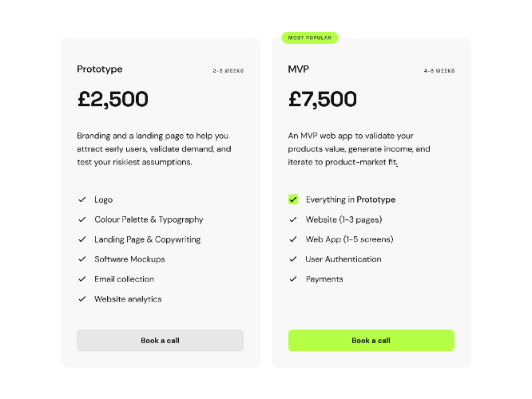This screenshot has height=399, width=532.
Task: Click the Most Popular badge
Action: pyautogui.click(x=309, y=38)
